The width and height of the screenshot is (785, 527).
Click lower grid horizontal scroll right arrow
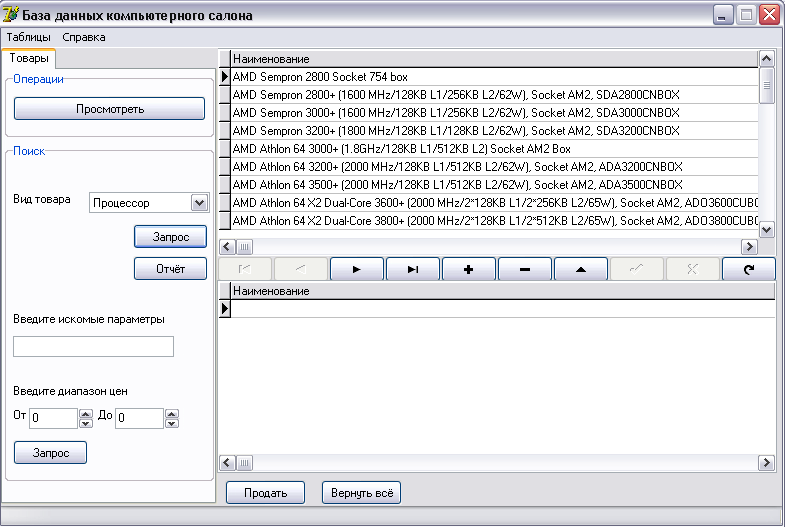pos(766,462)
